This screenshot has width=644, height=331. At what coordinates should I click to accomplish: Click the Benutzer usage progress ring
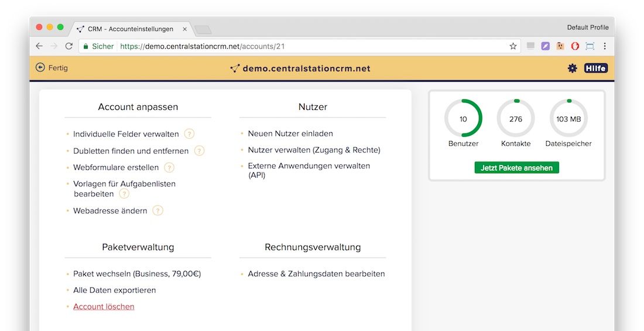463,119
